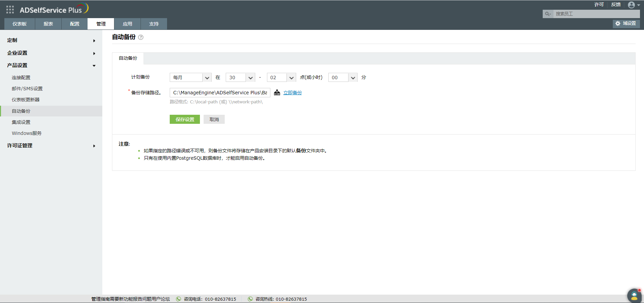644x303 pixels.
Task: Expand the 许可证管理 sidebar section
Action: (x=19, y=145)
